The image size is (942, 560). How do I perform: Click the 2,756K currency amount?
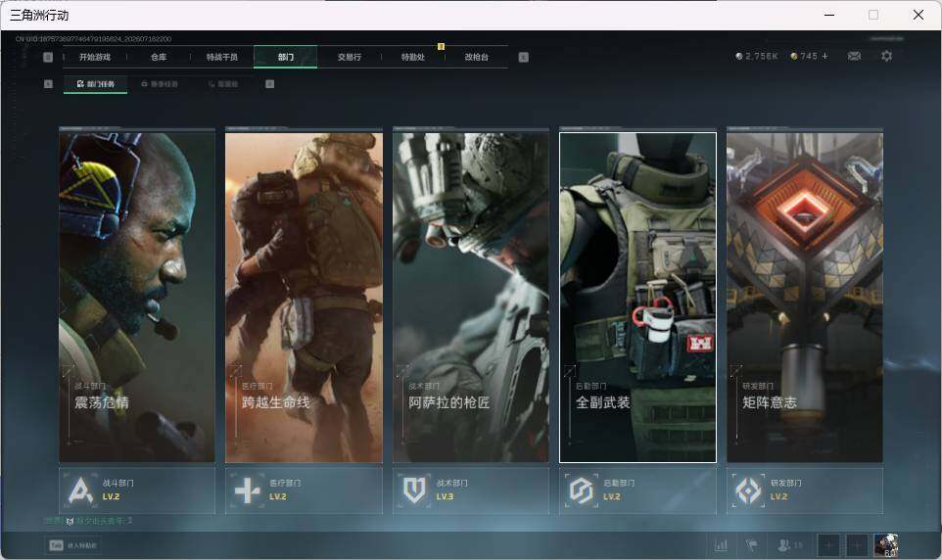click(762, 56)
